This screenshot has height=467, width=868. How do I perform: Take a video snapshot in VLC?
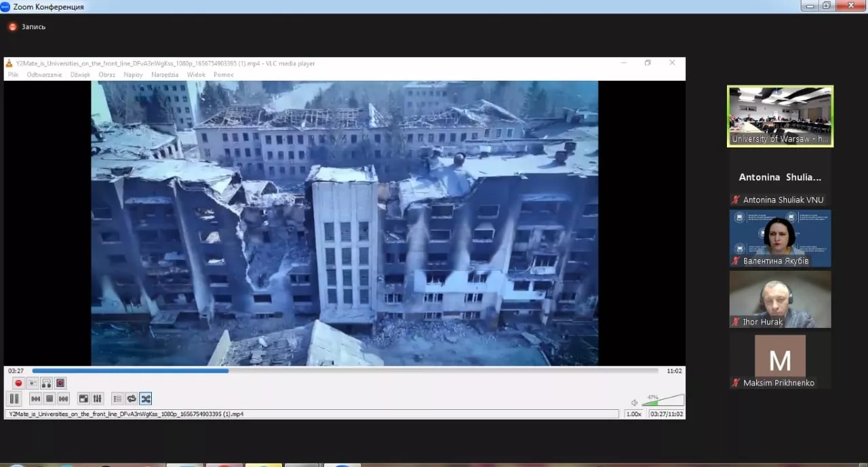click(32, 384)
